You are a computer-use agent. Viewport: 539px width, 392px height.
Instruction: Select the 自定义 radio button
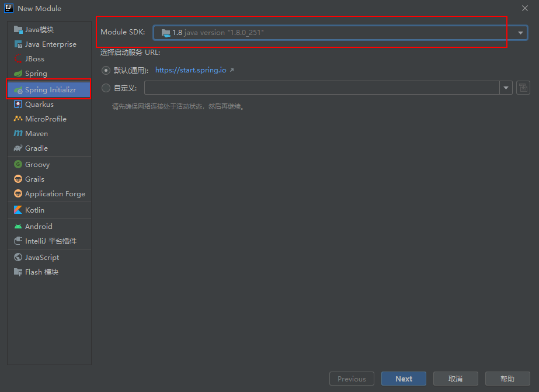coord(106,88)
